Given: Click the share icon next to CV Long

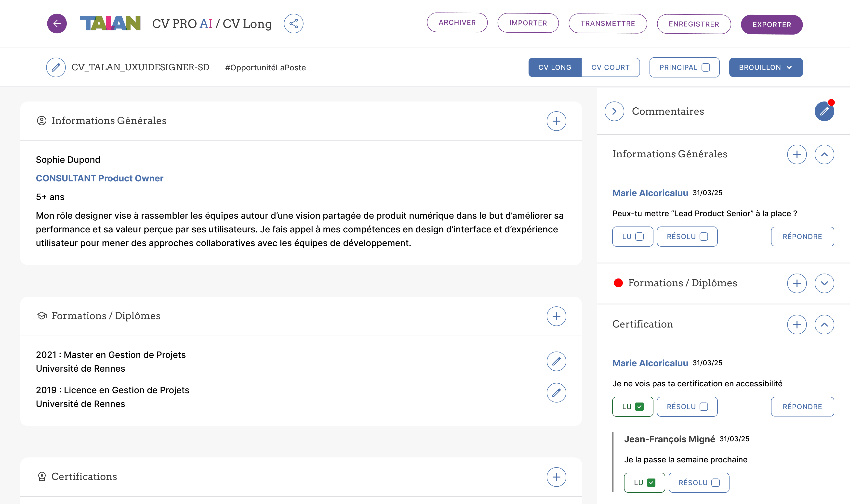Looking at the screenshot, I should [293, 24].
